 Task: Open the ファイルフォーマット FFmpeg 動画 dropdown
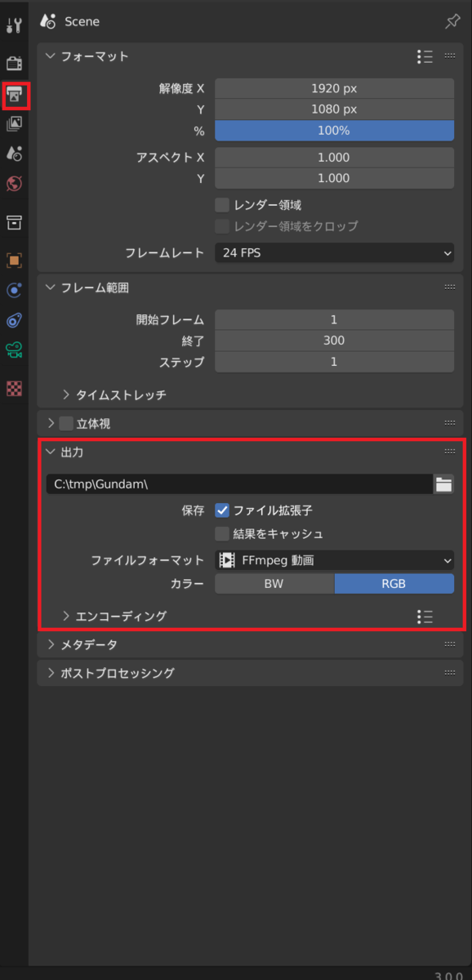point(334,560)
